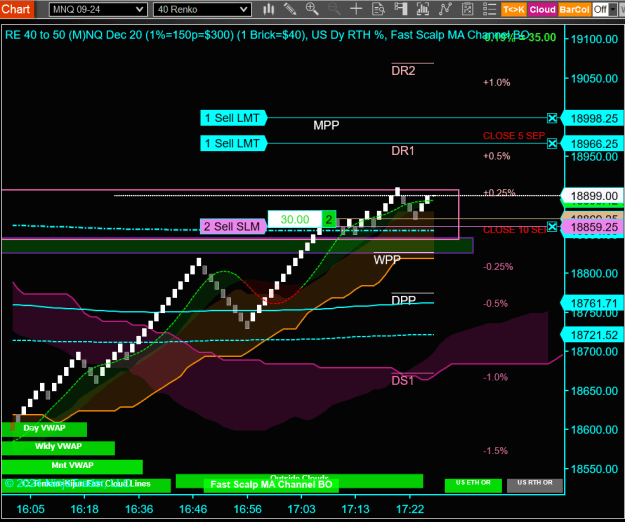This screenshot has height=522, width=625.
Task: Open the data series icon
Action: point(423,9)
